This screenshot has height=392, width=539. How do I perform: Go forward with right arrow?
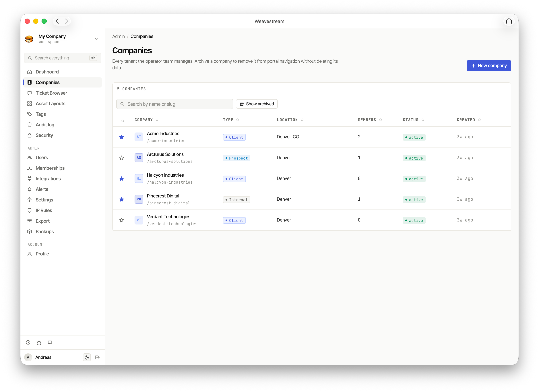(x=67, y=21)
